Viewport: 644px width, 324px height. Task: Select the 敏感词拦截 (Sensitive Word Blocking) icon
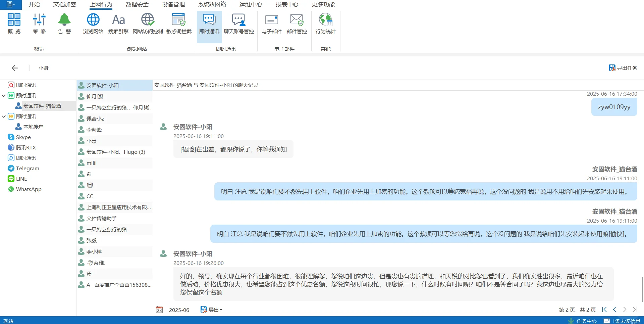pyautogui.click(x=179, y=23)
